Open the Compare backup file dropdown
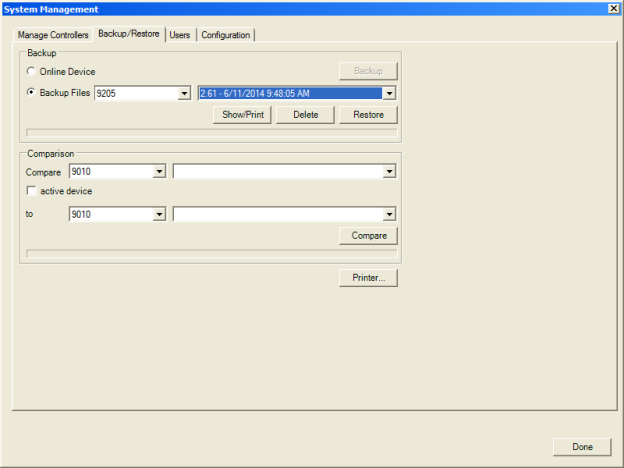Screen dimensions: 624x468 [389, 172]
